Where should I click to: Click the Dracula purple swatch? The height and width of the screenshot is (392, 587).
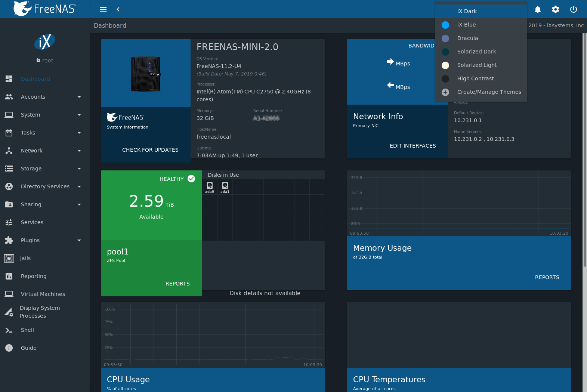445,38
